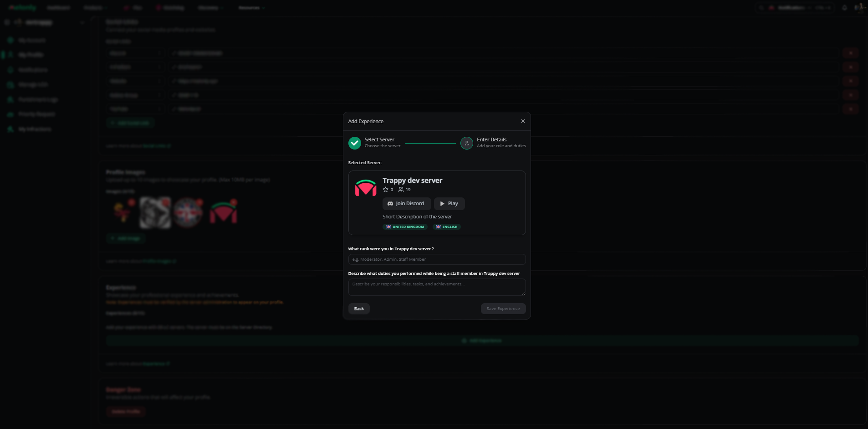Close the Add Experience dialog
The width and height of the screenshot is (868, 429).
pos(523,121)
